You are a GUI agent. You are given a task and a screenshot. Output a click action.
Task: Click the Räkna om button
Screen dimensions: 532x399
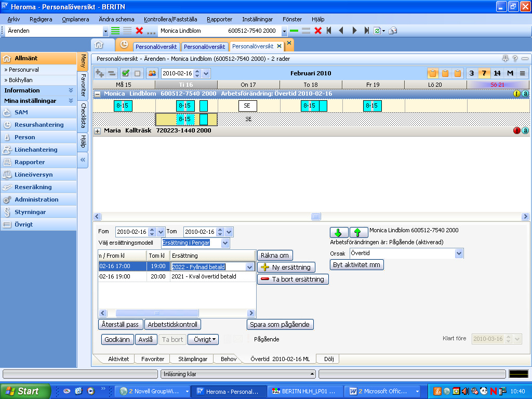[275, 256]
